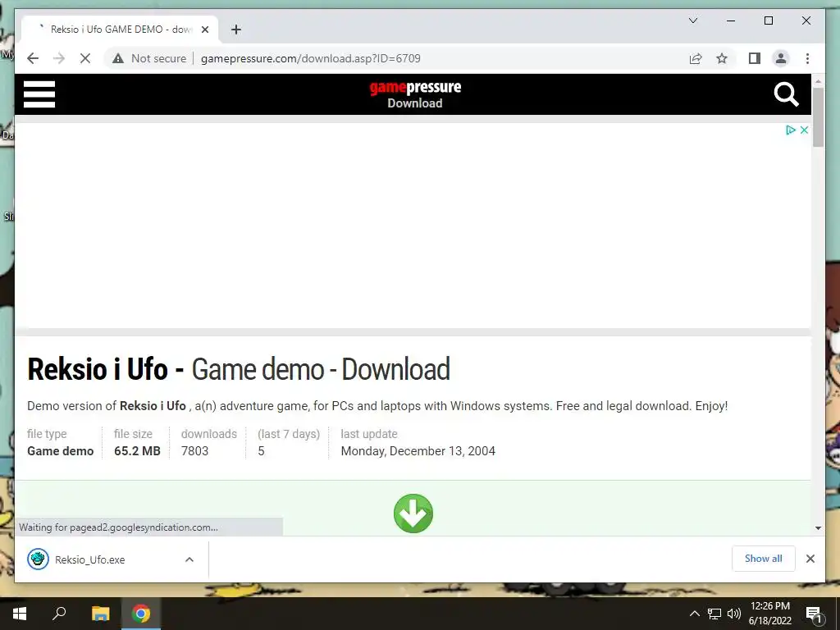Open the notification center icon
Image resolution: width=840 pixels, height=630 pixels.
click(814, 614)
